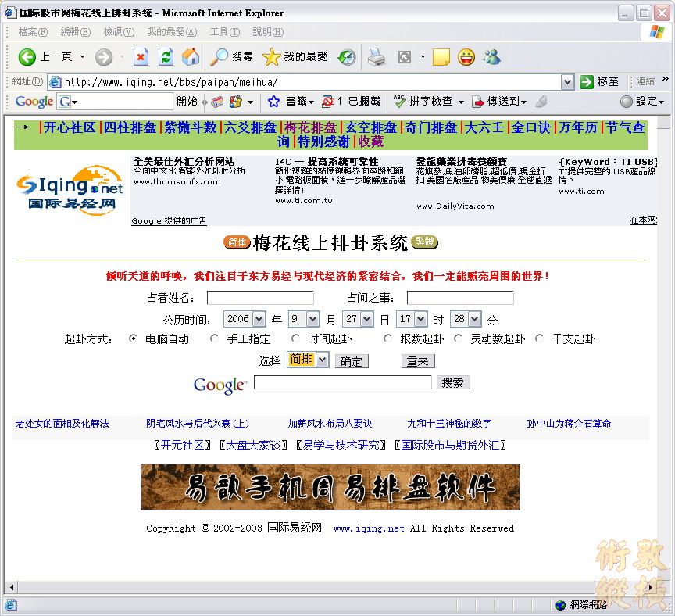Click the 简体 badge beside page title
This screenshot has height=616, width=675.
237,242
